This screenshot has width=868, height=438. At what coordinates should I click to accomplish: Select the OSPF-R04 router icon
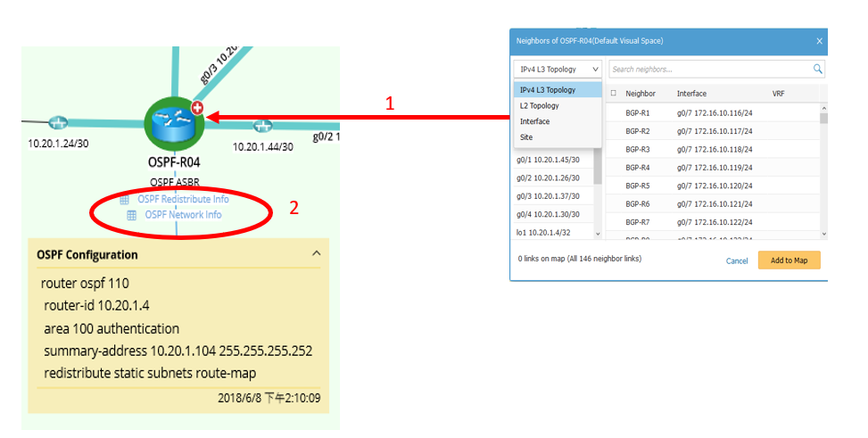pos(174,123)
